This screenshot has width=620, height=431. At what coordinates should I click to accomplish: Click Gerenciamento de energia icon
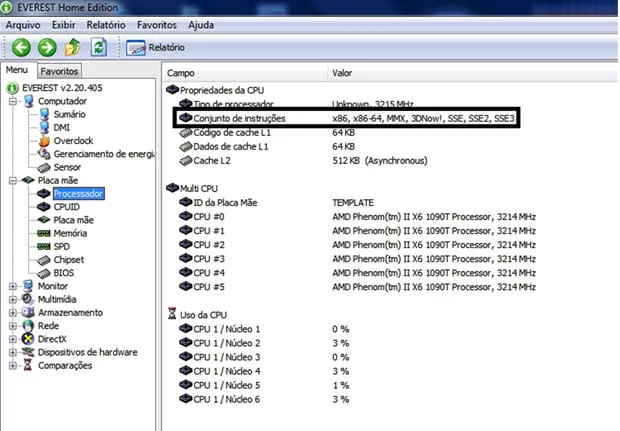pyautogui.click(x=44, y=154)
